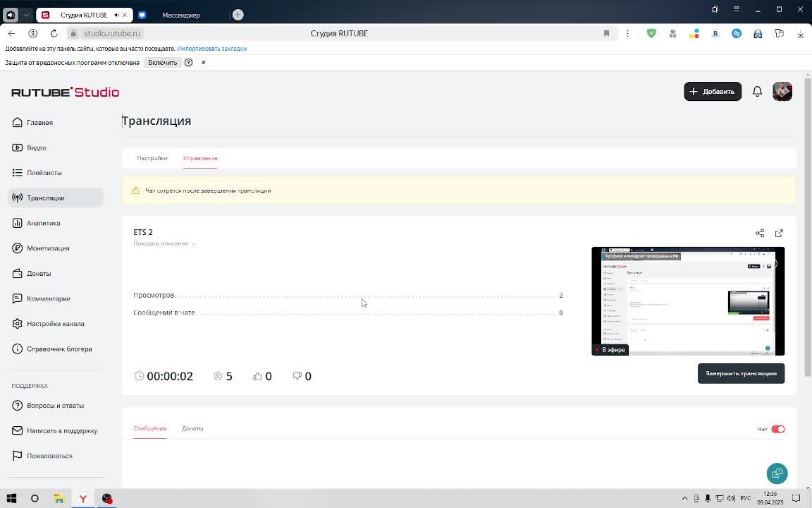Click the page vertical scrollbar

(807, 227)
